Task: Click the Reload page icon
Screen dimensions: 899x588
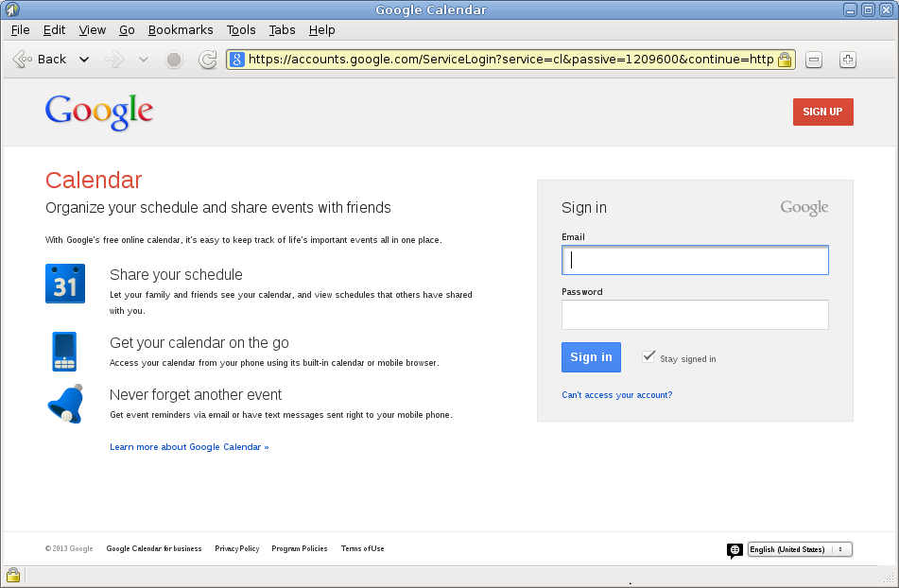Action: tap(208, 60)
